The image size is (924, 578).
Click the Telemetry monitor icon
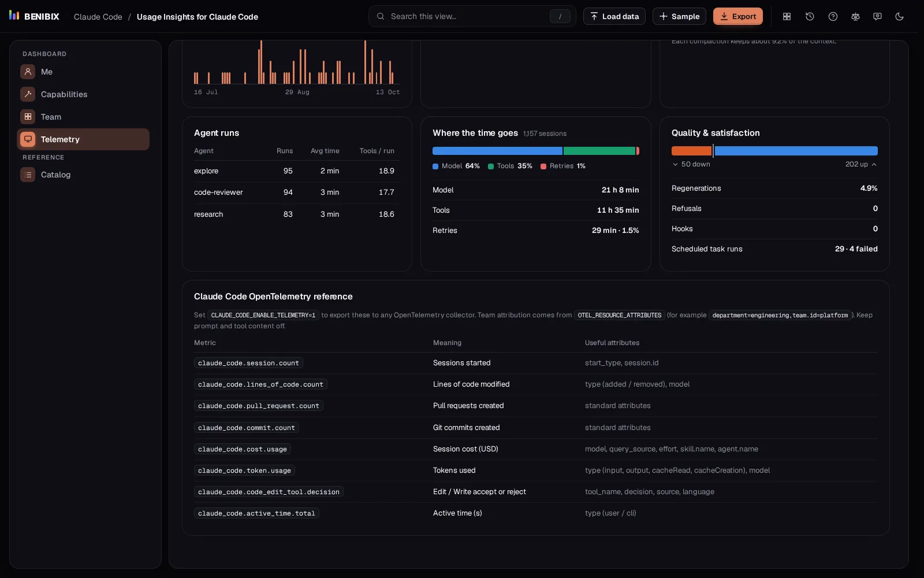(28, 139)
